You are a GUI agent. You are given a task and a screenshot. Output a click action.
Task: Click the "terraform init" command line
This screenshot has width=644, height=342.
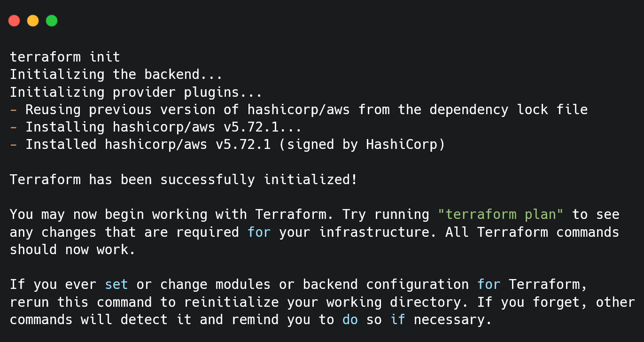click(65, 57)
